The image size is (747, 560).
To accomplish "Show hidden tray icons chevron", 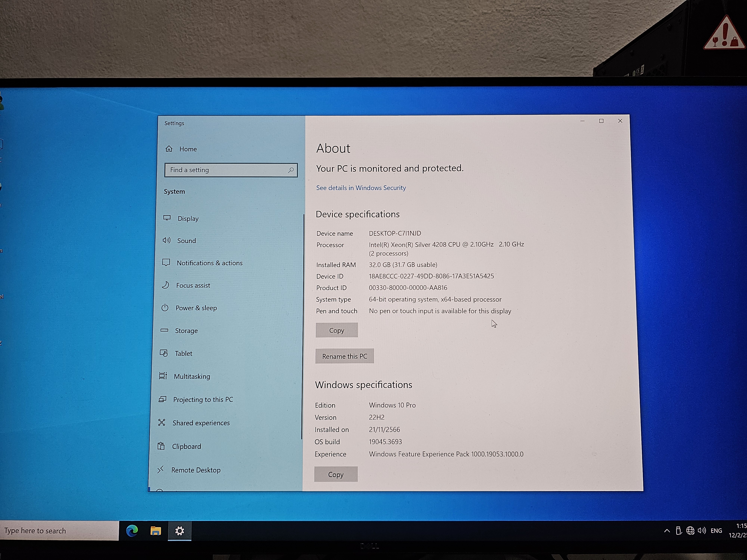I will 667,531.
